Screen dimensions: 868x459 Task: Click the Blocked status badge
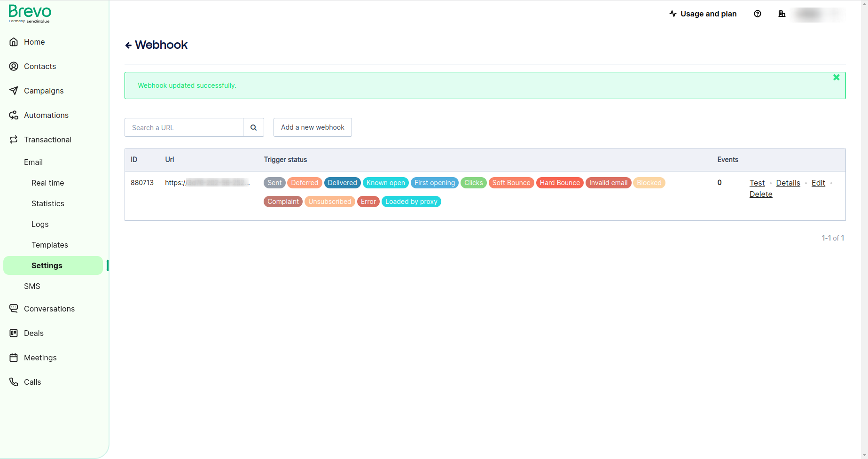coord(649,183)
